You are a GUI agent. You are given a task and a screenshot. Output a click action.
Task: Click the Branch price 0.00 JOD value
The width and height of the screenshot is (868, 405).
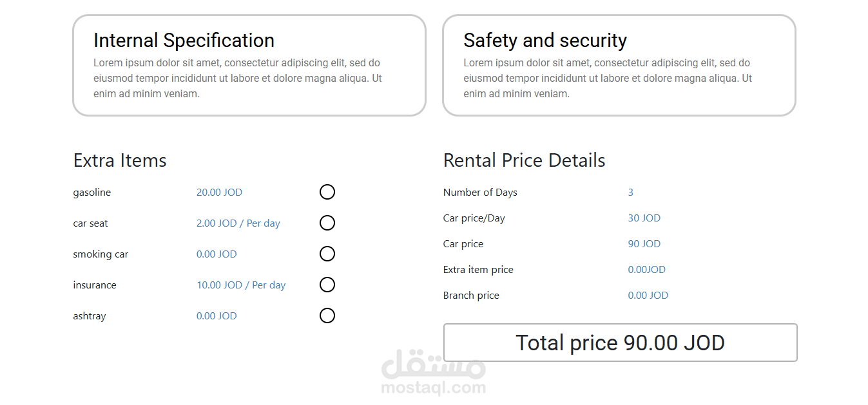coord(648,296)
